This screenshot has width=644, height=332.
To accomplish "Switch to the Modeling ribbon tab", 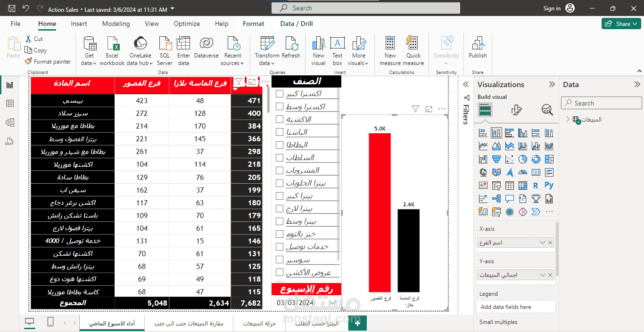I will point(116,24).
